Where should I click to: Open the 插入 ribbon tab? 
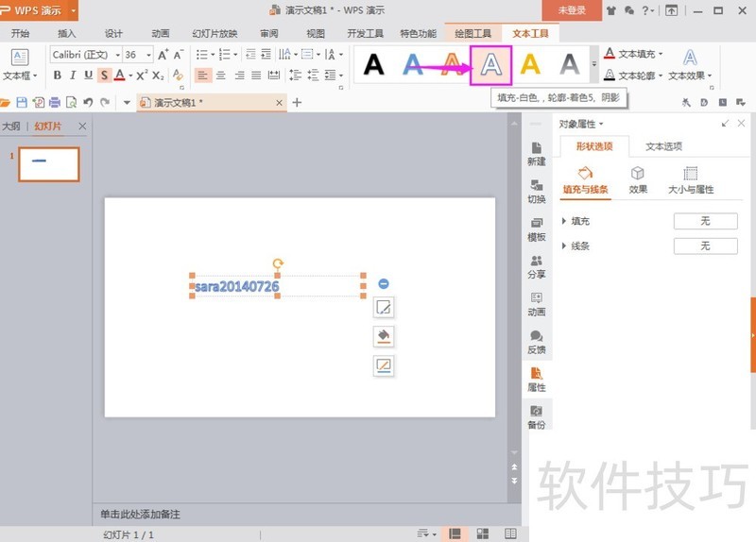pos(67,33)
